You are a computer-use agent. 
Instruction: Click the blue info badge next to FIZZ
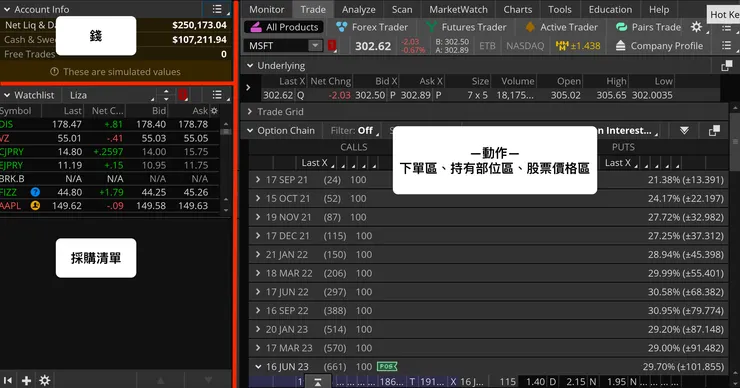[x=35, y=192]
